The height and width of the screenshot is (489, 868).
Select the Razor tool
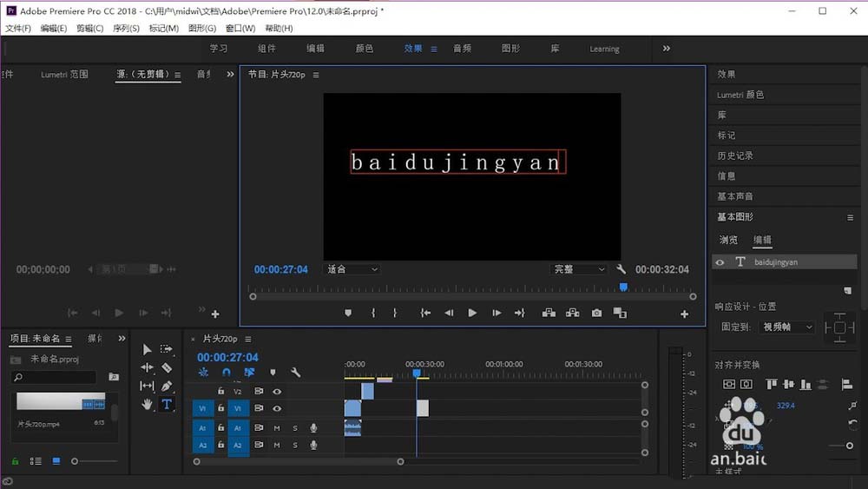167,367
